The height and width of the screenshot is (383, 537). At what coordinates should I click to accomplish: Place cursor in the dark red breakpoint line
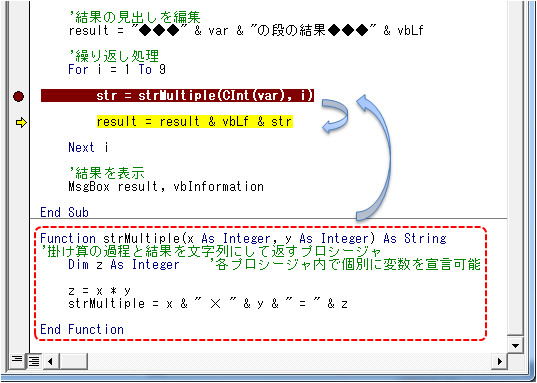[177, 96]
